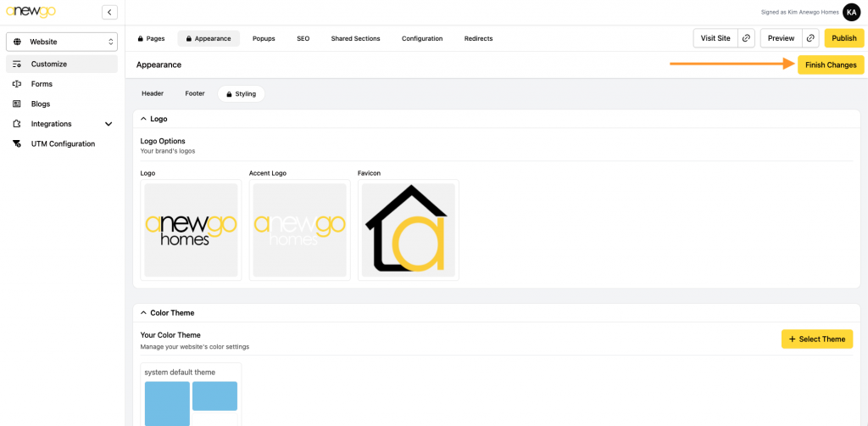Click the Favicon house image thumbnail
868x426 pixels.
point(408,229)
